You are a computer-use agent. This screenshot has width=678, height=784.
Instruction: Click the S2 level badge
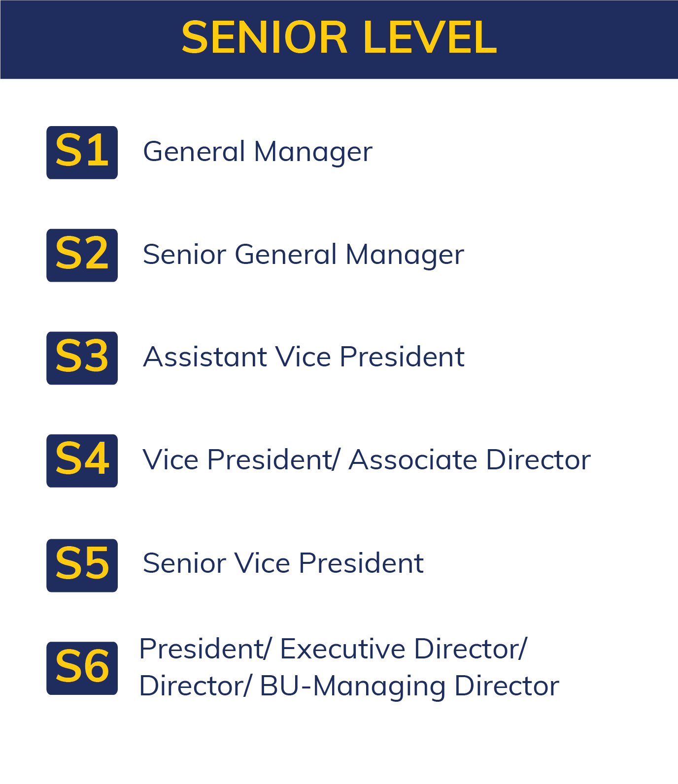pos(82,255)
